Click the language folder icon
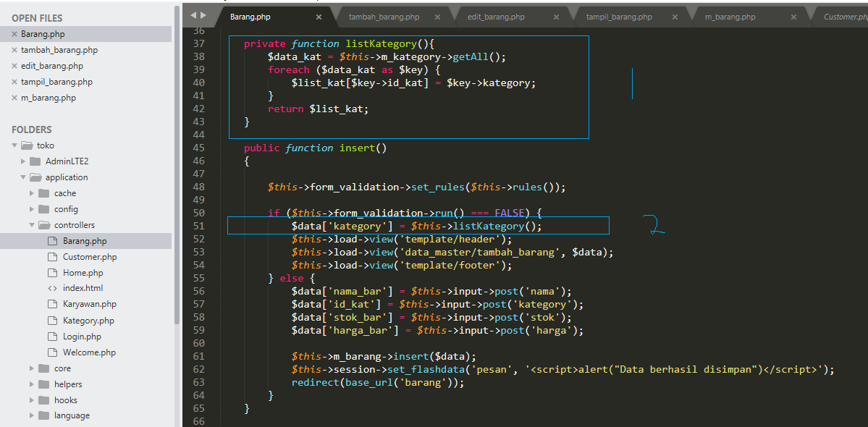This screenshot has height=427, width=868. click(44, 416)
